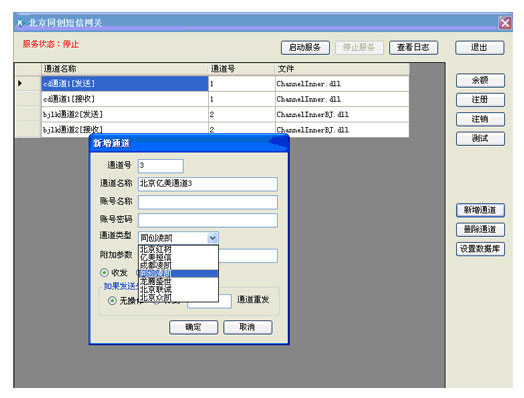Choose 成都凌凯 from dropdown list

click(178, 265)
